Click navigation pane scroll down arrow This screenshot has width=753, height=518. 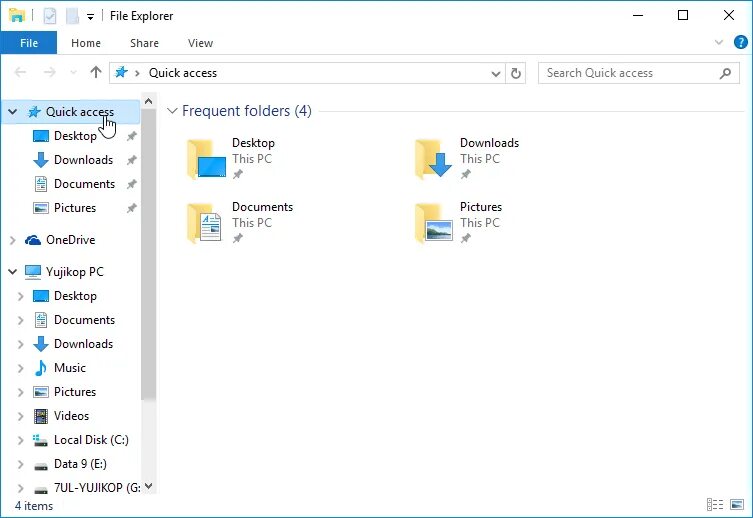pyautogui.click(x=149, y=487)
